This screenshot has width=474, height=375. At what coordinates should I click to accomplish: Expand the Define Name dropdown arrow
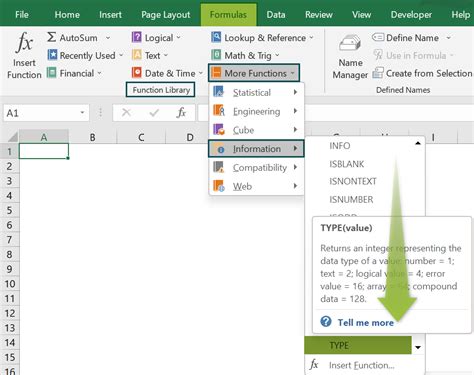click(449, 38)
